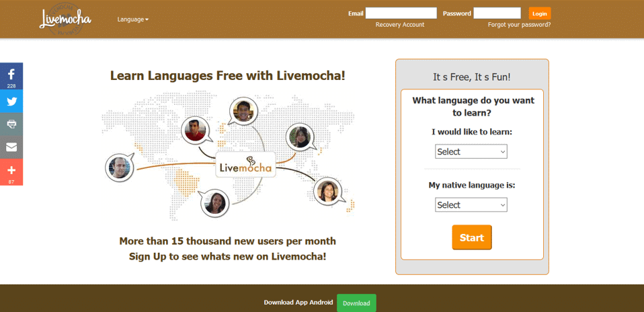
Task: Focus the Email input field
Action: (401, 13)
